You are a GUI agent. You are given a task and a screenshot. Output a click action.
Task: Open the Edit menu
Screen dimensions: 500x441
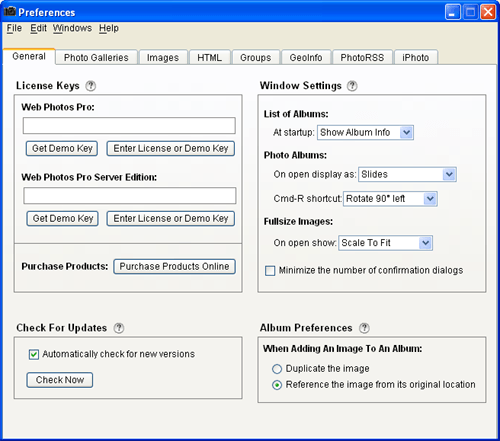(x=38, y=28)
